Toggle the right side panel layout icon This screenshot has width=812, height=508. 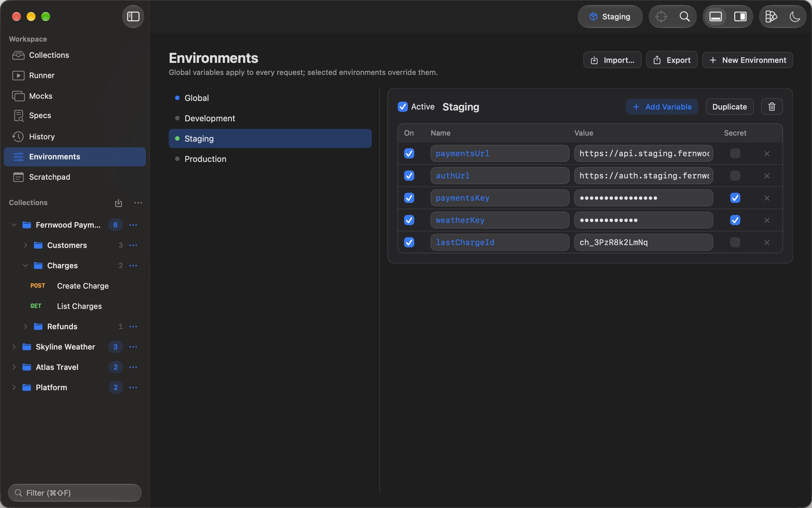pos(740,17)
